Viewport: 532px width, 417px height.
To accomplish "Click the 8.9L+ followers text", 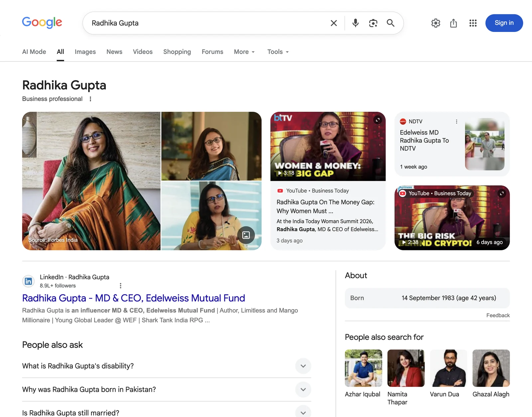I will coord(58,286).
